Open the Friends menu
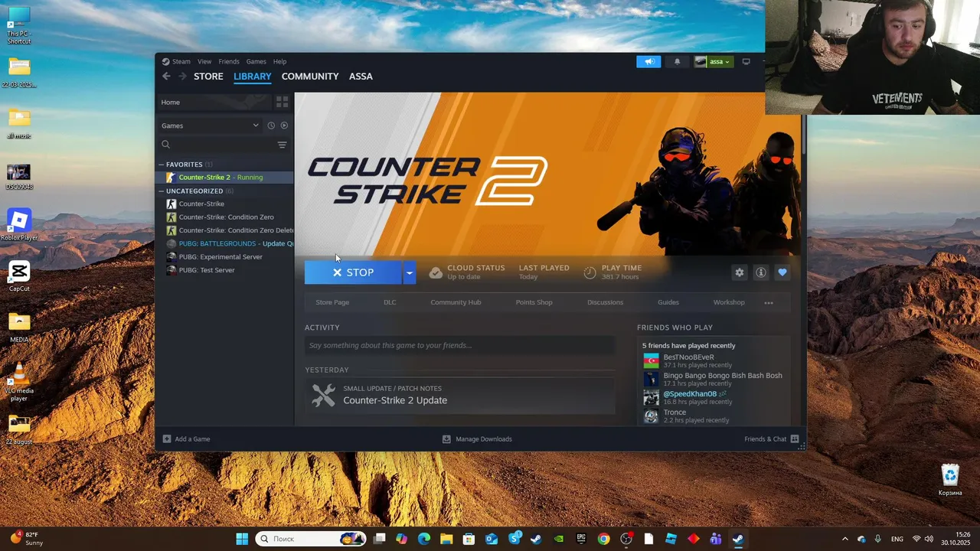 (x=229, y=61)
